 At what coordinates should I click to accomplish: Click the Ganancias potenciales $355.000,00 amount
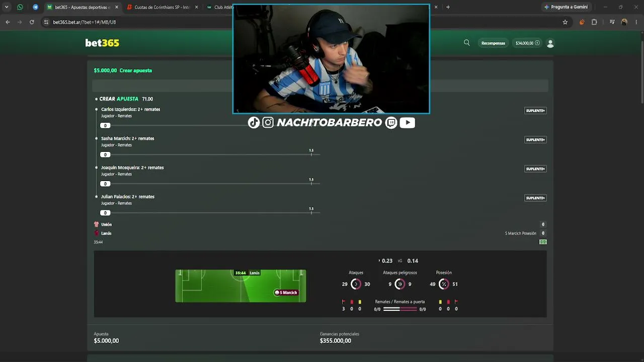point(336,341)
